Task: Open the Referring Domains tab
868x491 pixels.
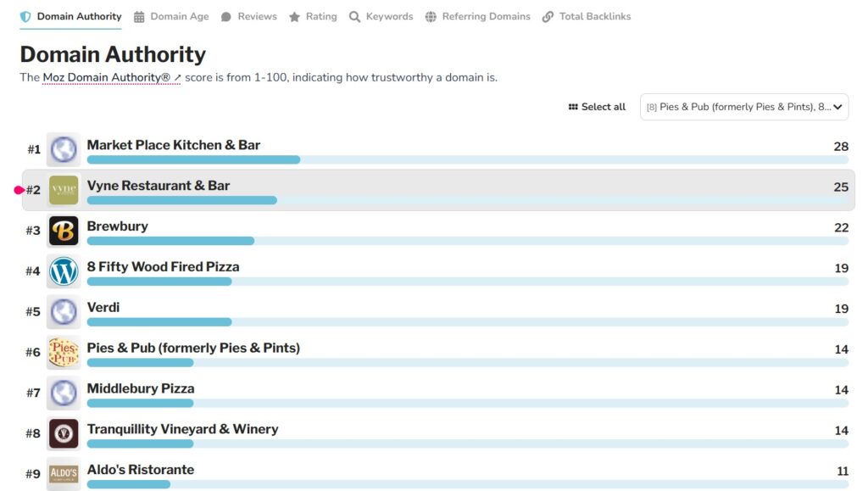Action: tap(477, 16)
